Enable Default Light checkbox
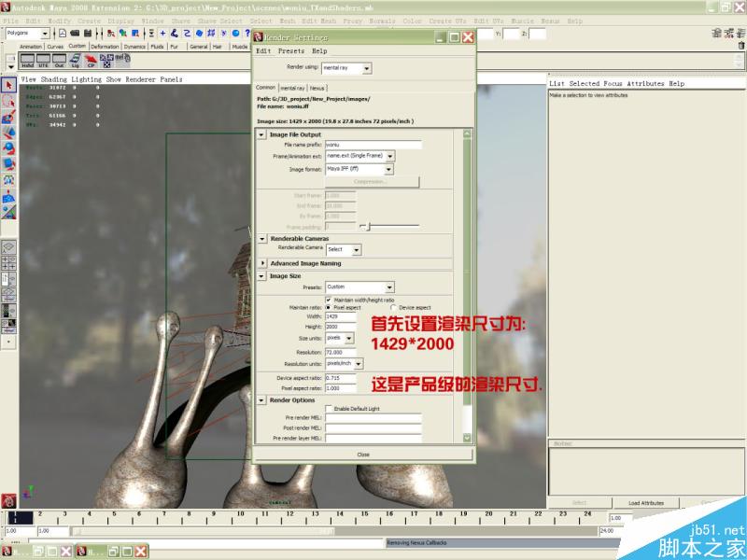Screen dimensions: 747x560 coord(329,409)
